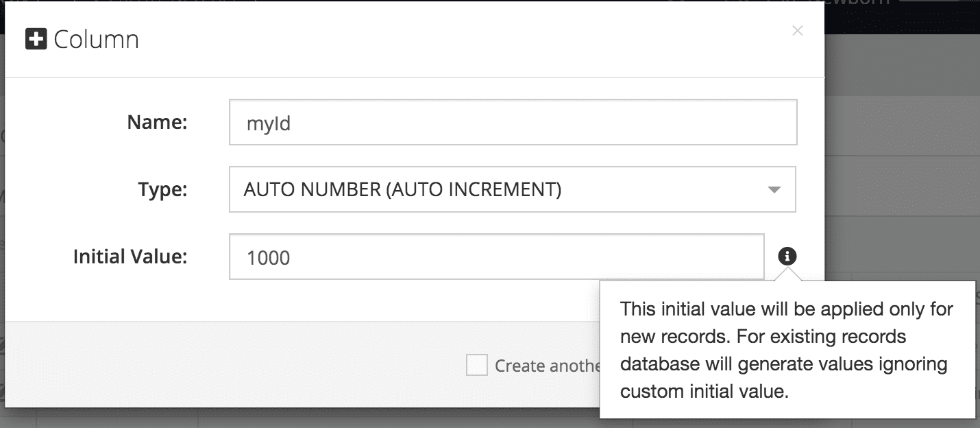Click the tooltip text about initial value
The image size is (980, 428).
tap(787, 350)
